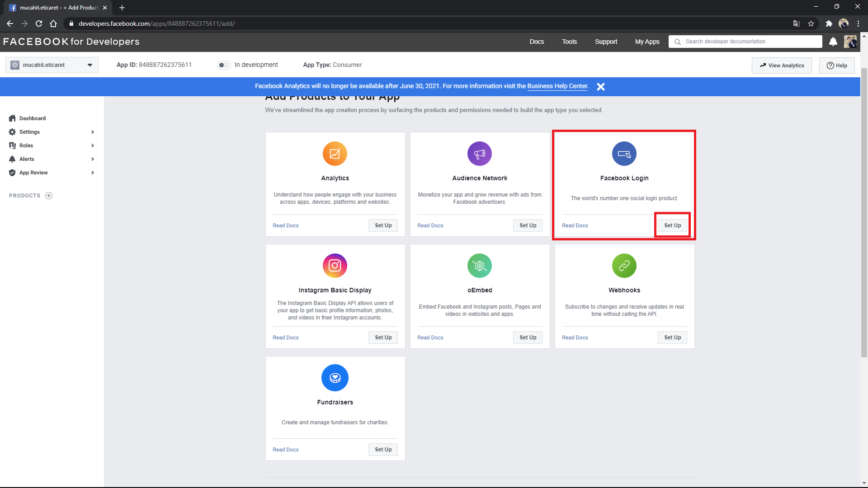Open the Support menu

tap(606, 42)
